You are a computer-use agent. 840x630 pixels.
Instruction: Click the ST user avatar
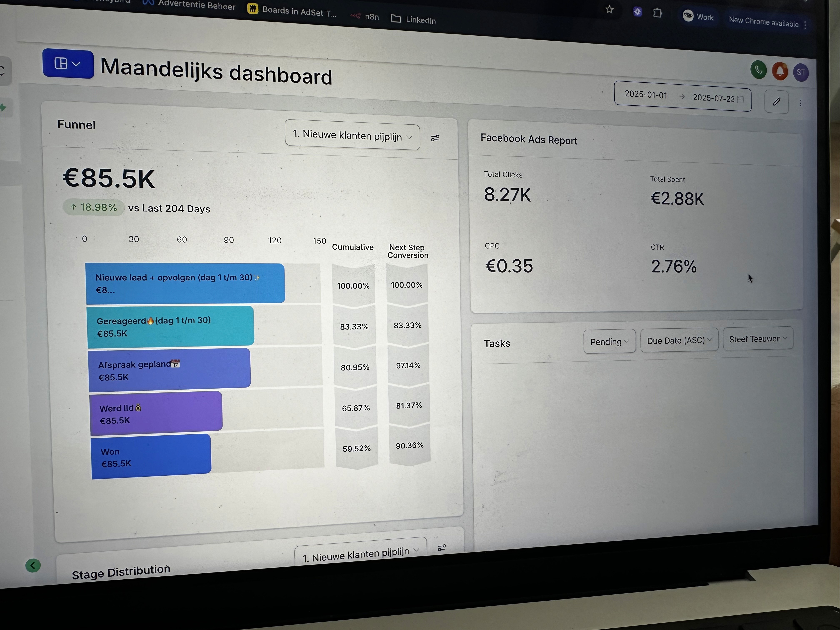point(800,72)
